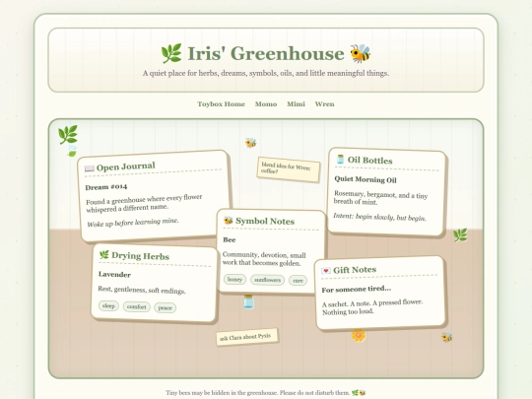Click the leaf and bee emoji in the footer
The width and height of the screenshot is (532, 399).
pyautogui.click(x=359, y=393)
